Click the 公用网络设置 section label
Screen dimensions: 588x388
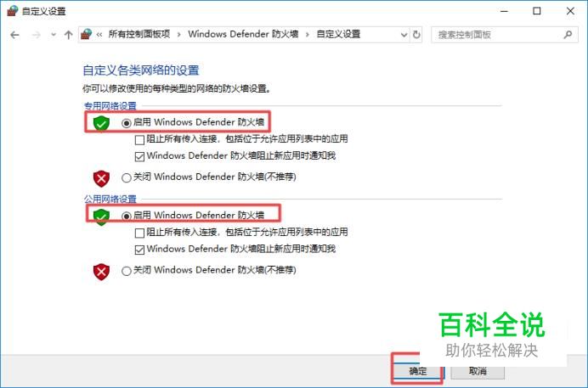[110, 199]
